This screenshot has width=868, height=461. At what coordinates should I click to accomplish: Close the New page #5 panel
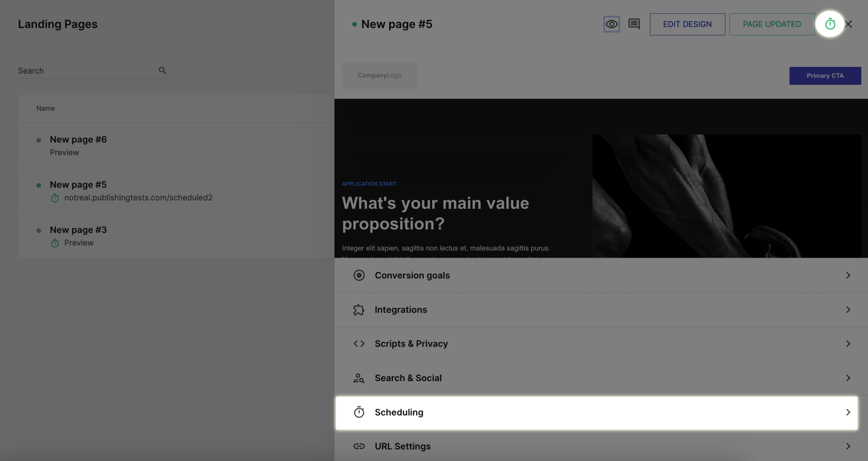point(849,24)
